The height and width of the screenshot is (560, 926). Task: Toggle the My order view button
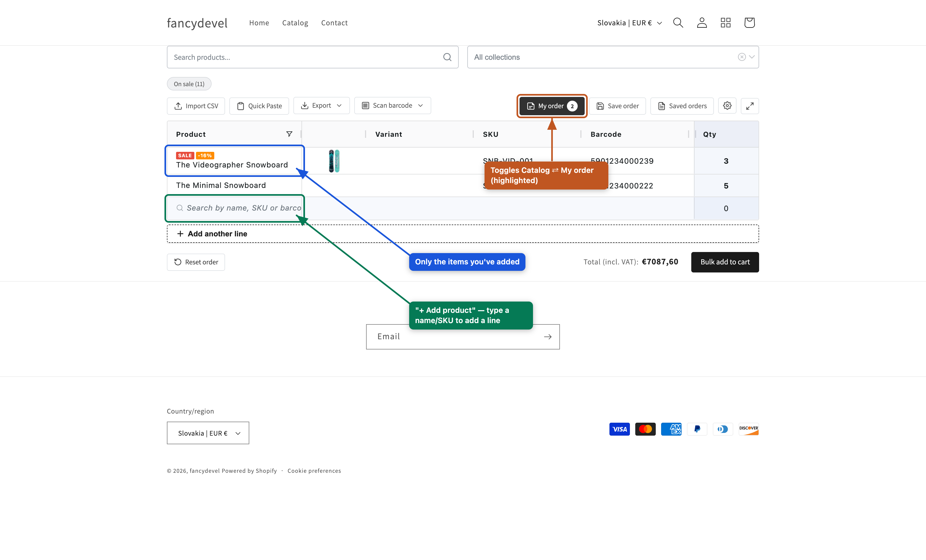tap(552, 106)
